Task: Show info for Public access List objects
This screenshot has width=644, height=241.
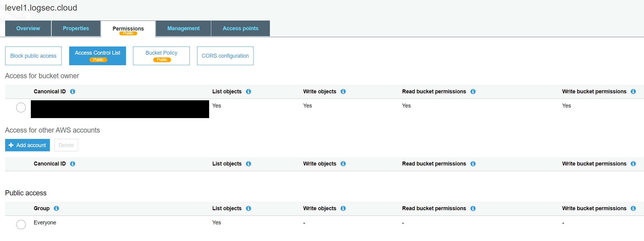Action: pyautogui.click(x=248, y=208)
